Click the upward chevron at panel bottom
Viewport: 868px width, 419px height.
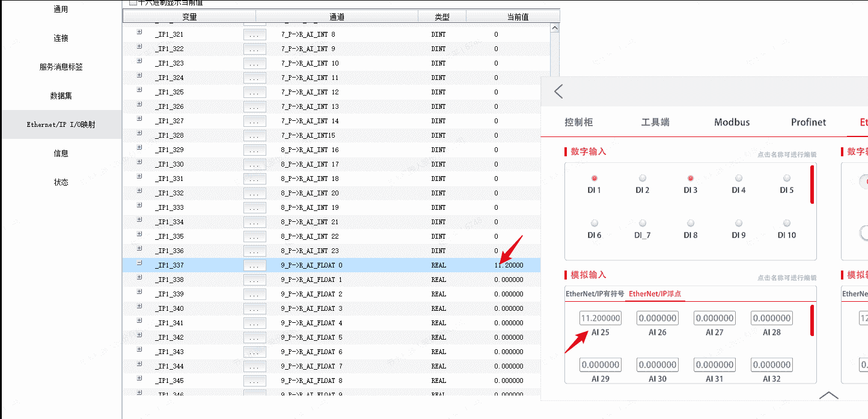(x=828, y=395)
